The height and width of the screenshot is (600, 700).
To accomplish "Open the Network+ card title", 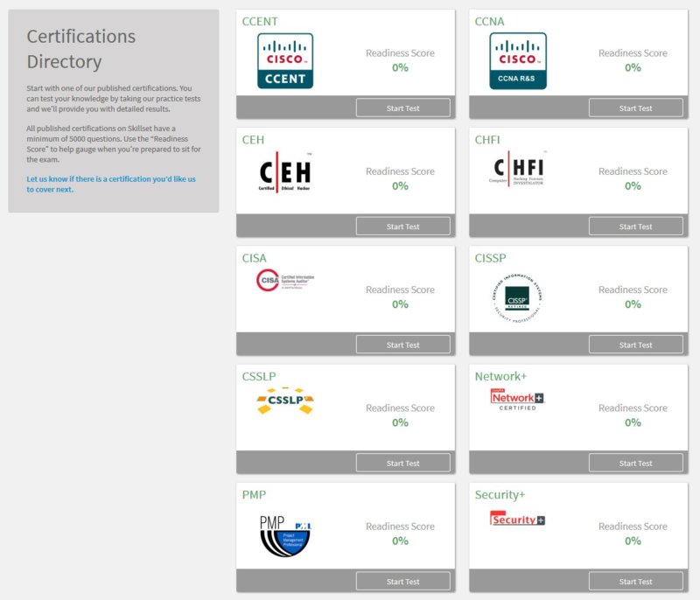I will tap(500, 376).
